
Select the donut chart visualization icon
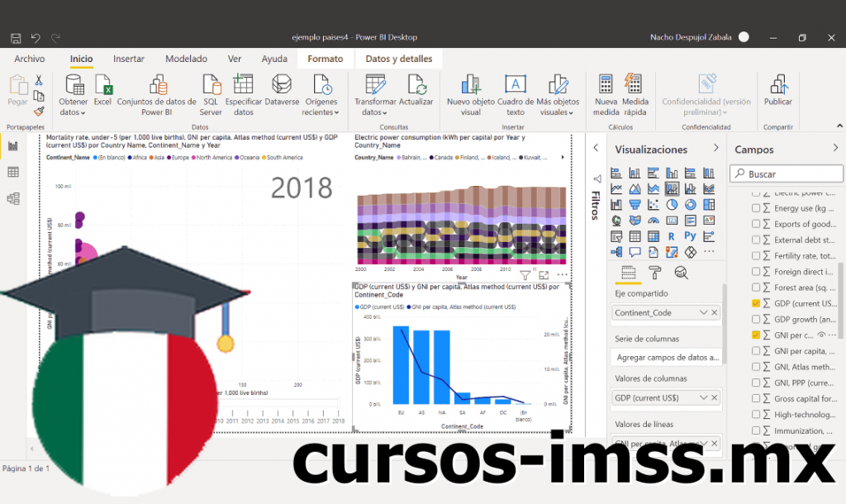pos(691,205)
